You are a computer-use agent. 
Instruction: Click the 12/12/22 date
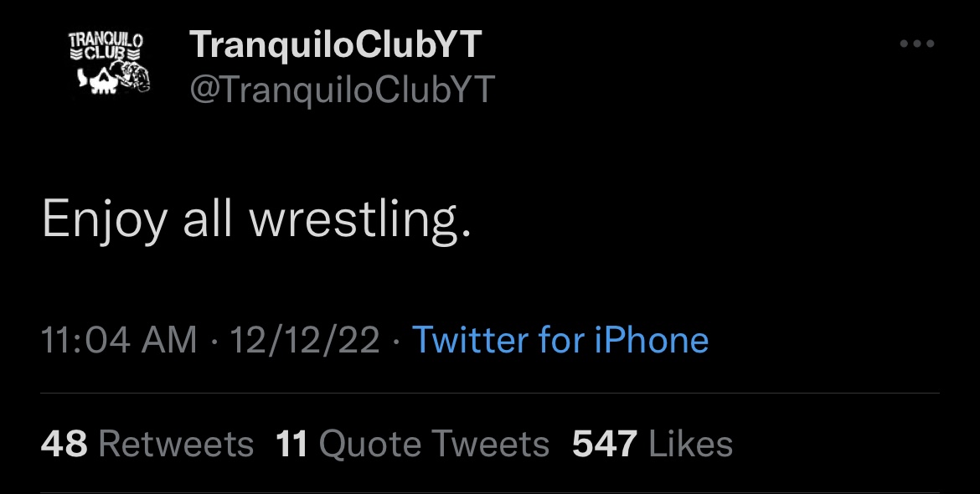tap(305, 341)
